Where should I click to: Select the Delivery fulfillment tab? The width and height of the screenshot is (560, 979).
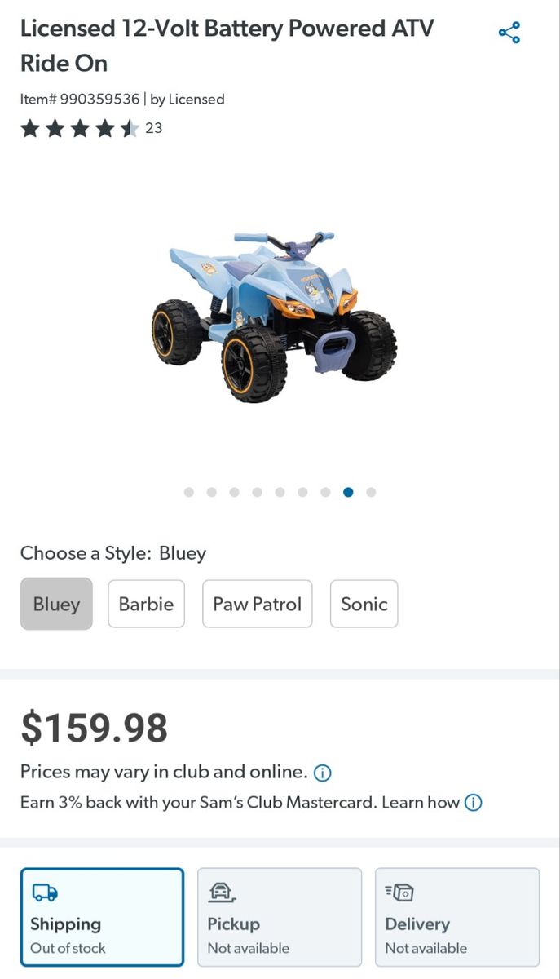point(457,917)
